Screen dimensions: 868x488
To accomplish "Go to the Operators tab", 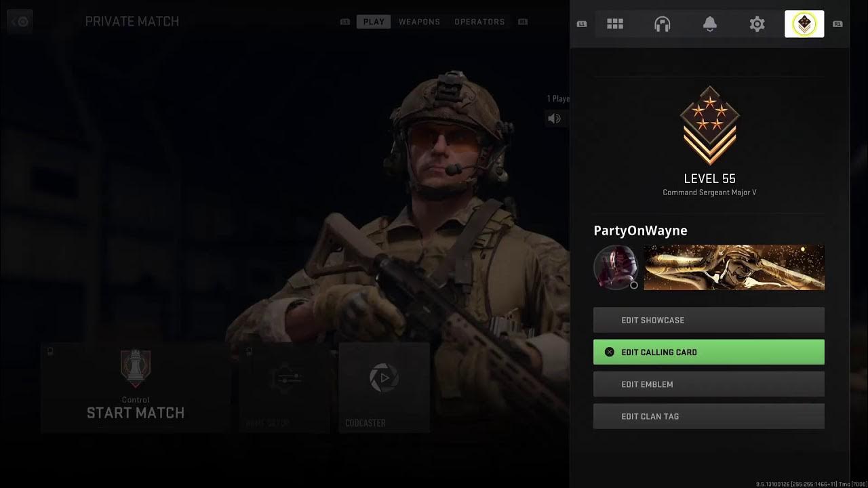I will pyautogui.click(x=479, y=22).
